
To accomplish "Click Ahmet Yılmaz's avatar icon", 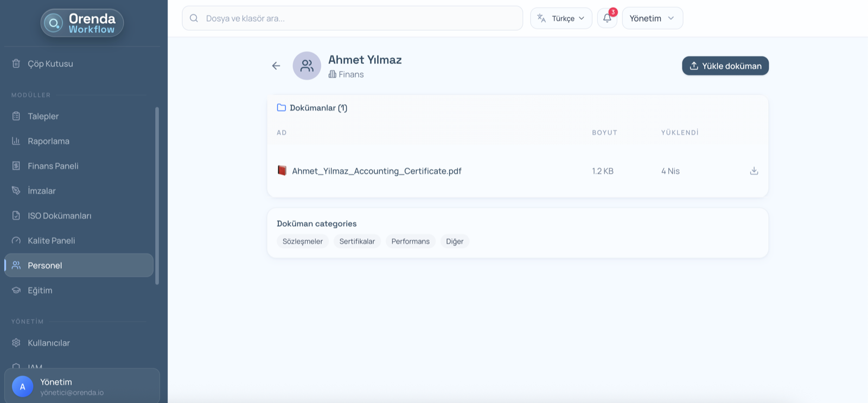I will [307, 66].
